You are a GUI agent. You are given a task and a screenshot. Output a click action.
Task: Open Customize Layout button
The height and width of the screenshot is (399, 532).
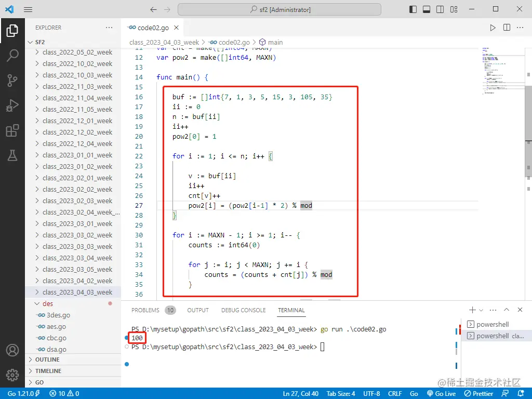(454, 9)
